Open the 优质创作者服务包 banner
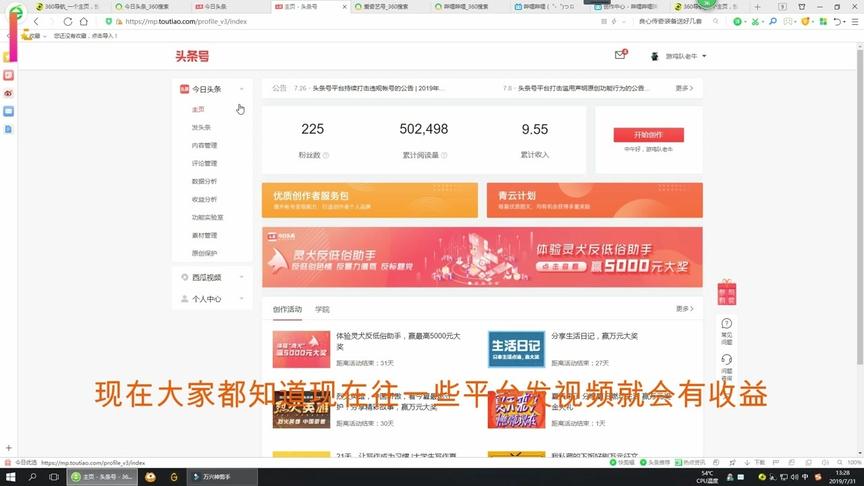The height and width of the screenshot is (486, 864). point(370,200)
